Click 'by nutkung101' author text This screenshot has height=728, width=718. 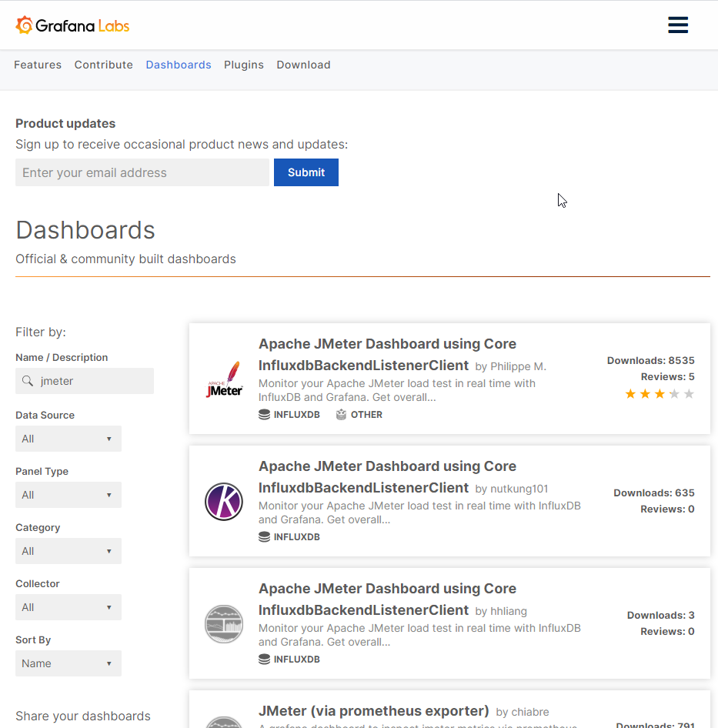(511, 489)
